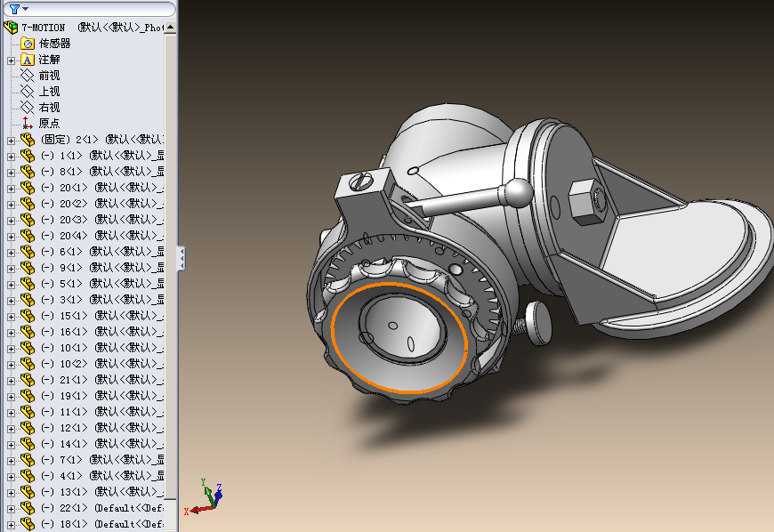The height and width of the screenshot is (532, 774).
Task: Expand the 注解 annotations node
Action: coord(11,60)
